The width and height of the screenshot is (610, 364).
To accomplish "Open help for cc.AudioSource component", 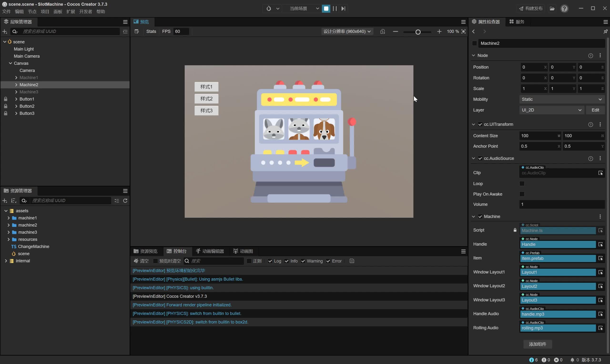I will pyautogui.click(x=590, y=158).
